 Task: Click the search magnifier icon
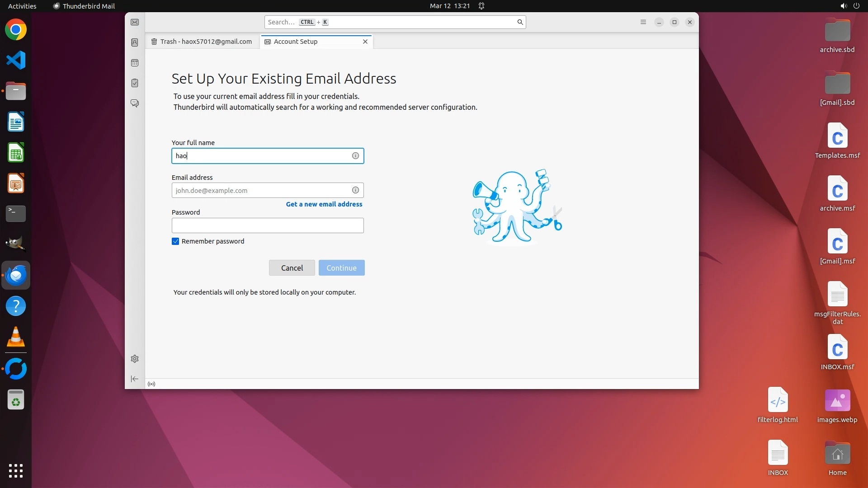click(x=520, y=22)
